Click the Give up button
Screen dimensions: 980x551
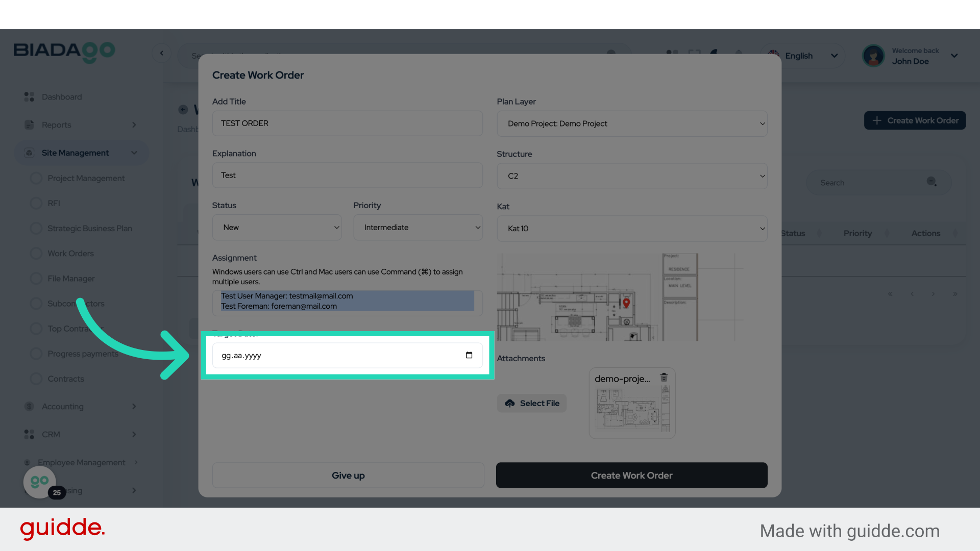coord(348,475)
